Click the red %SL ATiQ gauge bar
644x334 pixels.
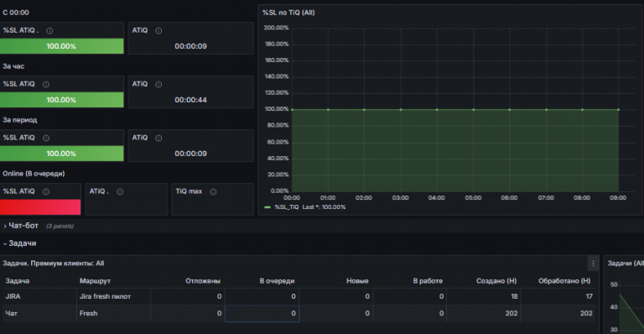[40, 207]
